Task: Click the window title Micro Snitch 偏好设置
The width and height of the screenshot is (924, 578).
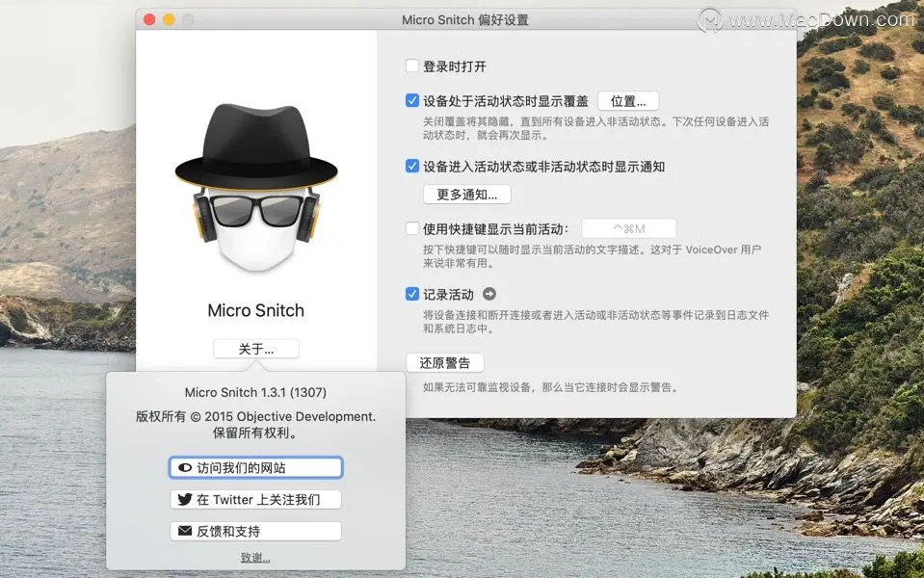Action: 465,20
